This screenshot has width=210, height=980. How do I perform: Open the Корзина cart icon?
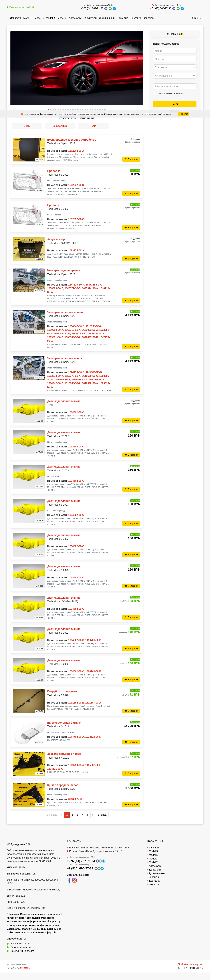168,34
